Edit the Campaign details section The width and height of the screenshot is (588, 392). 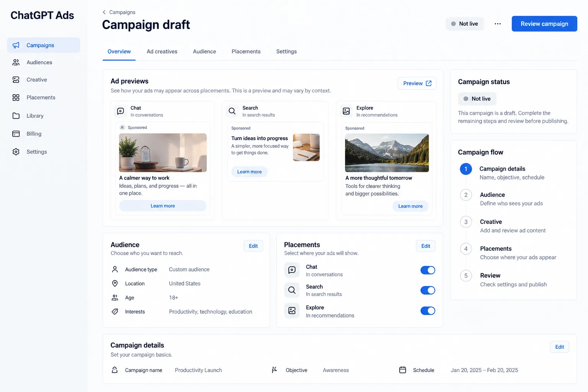pyautogui.click(x=560, y=347)
